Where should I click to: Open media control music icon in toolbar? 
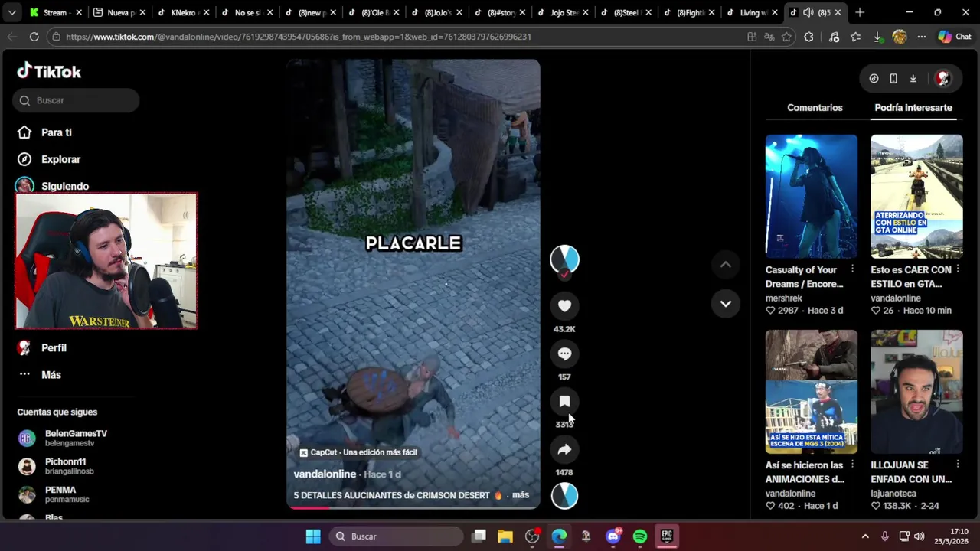834,37
